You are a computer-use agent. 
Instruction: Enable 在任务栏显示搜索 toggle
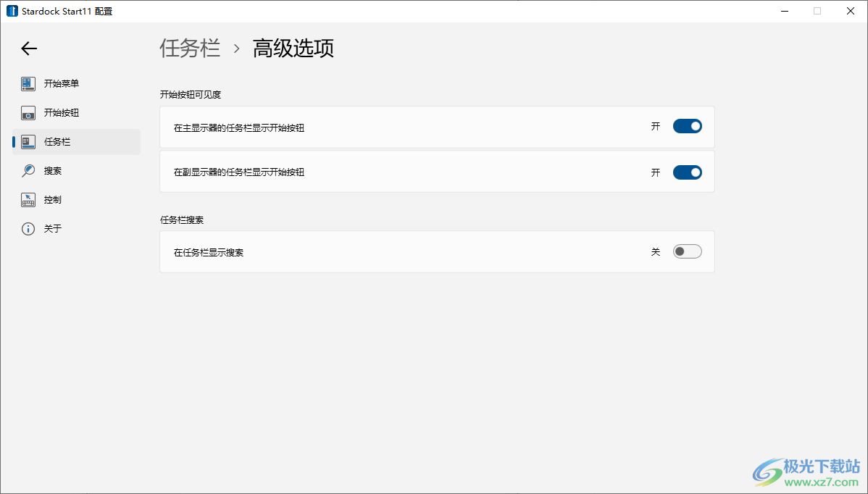point(688,251)
